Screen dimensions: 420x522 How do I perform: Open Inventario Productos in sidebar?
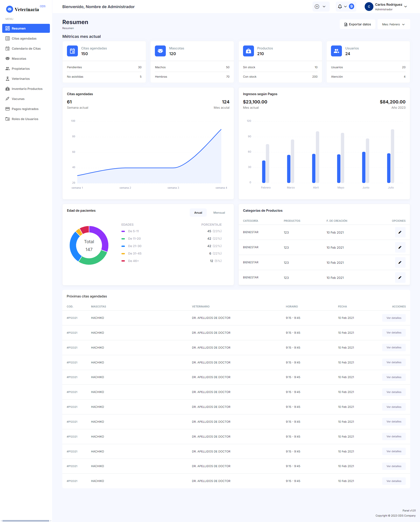(27, 89)
